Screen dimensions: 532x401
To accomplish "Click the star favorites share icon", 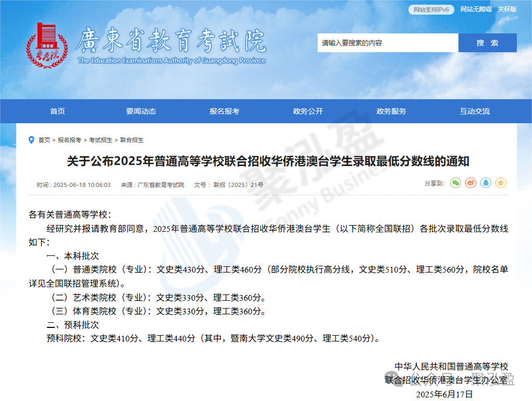I will (501, 183).
